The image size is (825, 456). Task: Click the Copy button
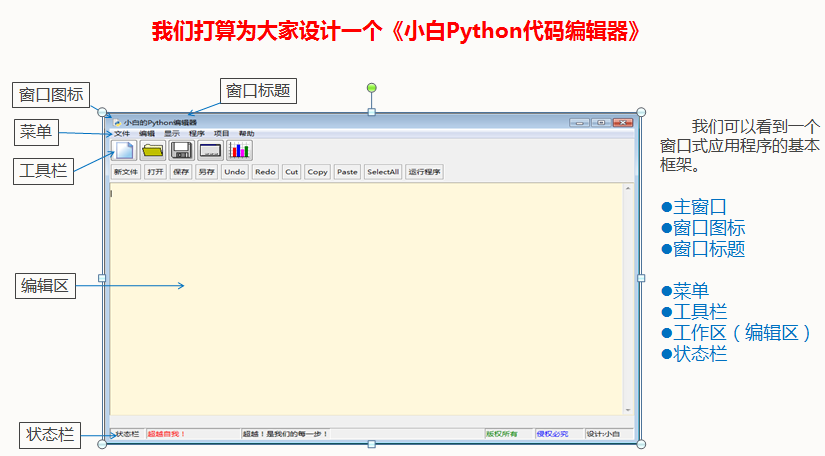pos(317,172)
